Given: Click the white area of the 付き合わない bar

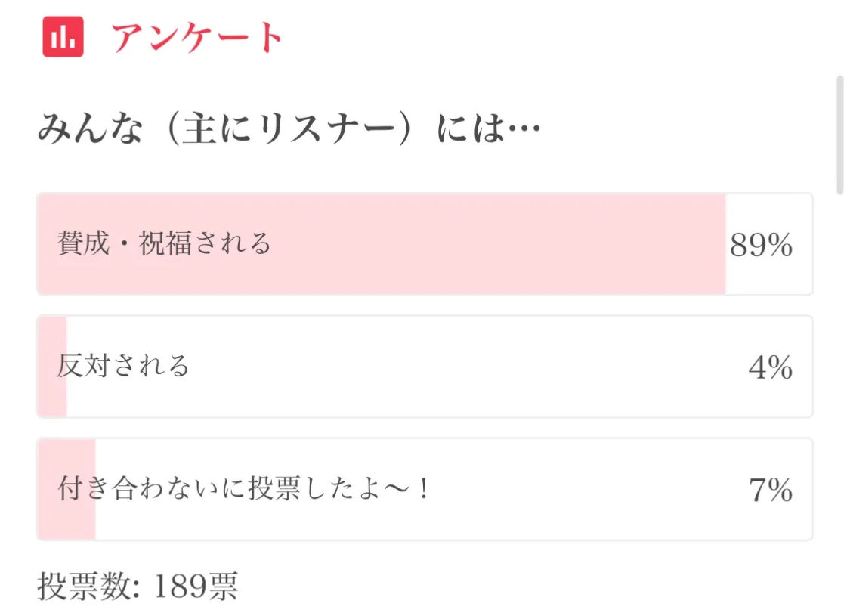Looking at the screenshot, I should [x=589, y=490].
